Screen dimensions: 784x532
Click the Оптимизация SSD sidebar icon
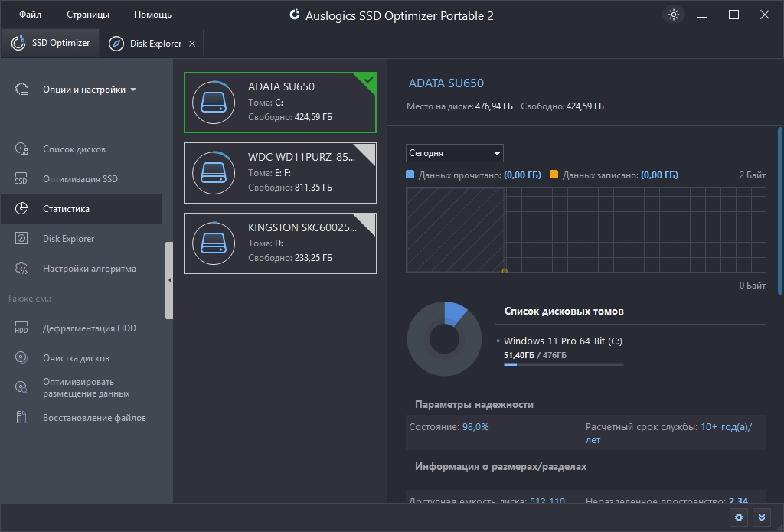(x=21, y=179)
